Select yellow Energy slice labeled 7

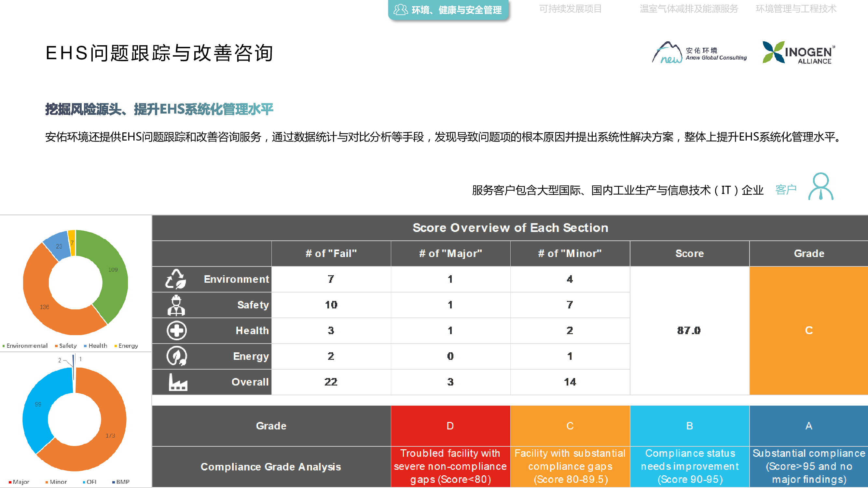tap(72, 243)
